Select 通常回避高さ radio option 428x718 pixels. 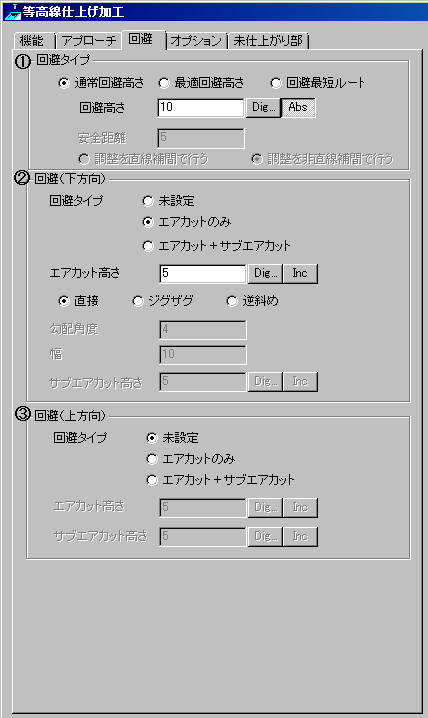coord(102,83)
